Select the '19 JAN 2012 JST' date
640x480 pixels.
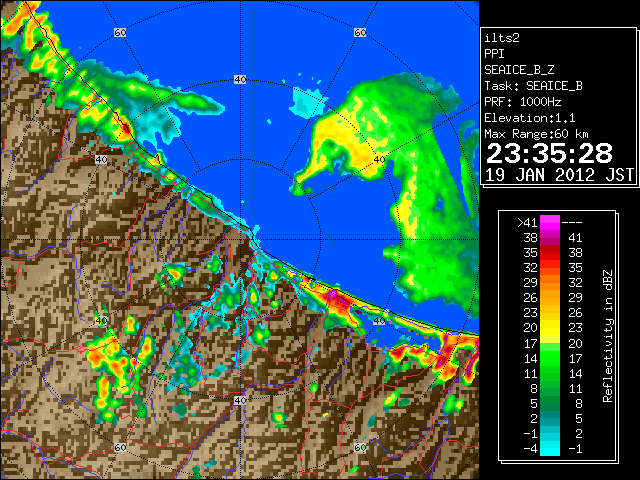pyautogui.click(x=559, y=175)
